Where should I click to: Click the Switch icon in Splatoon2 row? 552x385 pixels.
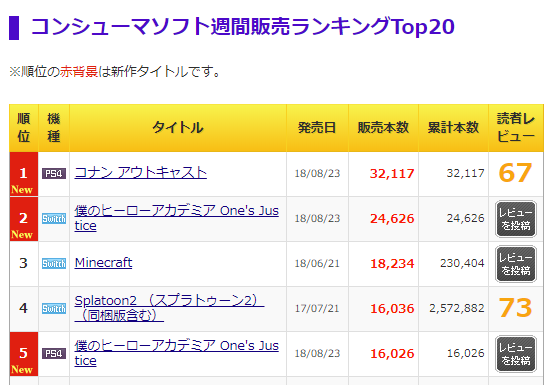pyautogui.click(x=54, y=309)
